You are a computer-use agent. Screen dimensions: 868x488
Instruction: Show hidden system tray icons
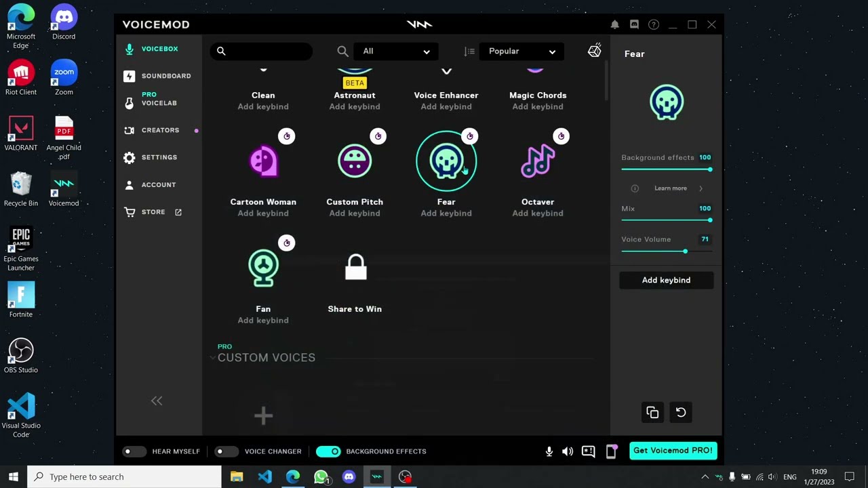705,476
